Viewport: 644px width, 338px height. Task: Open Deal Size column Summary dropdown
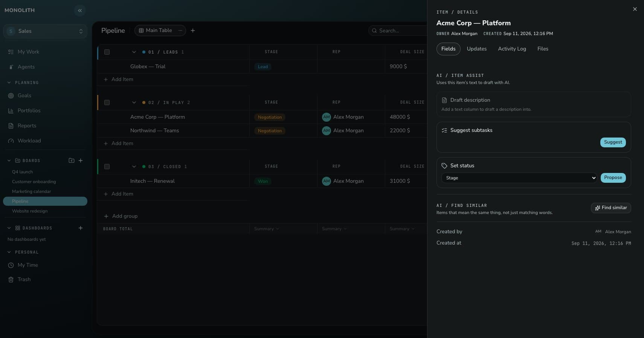pos(402,229)
